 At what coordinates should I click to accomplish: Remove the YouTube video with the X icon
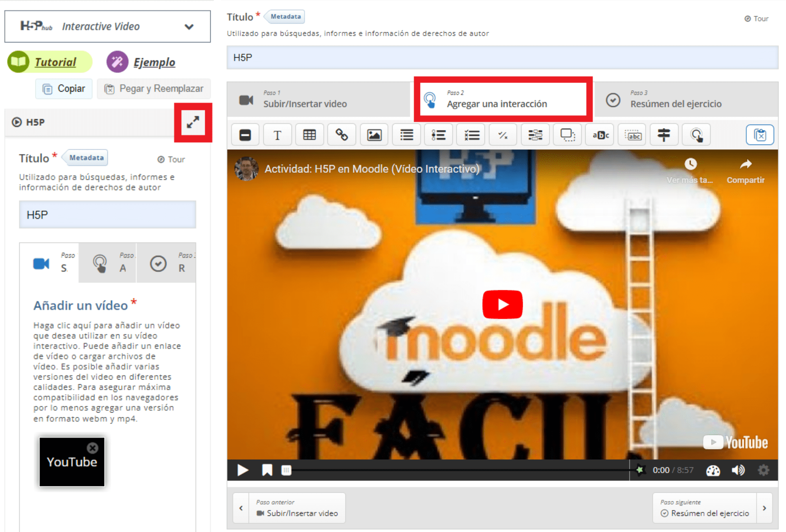click(x=92, y=448)
